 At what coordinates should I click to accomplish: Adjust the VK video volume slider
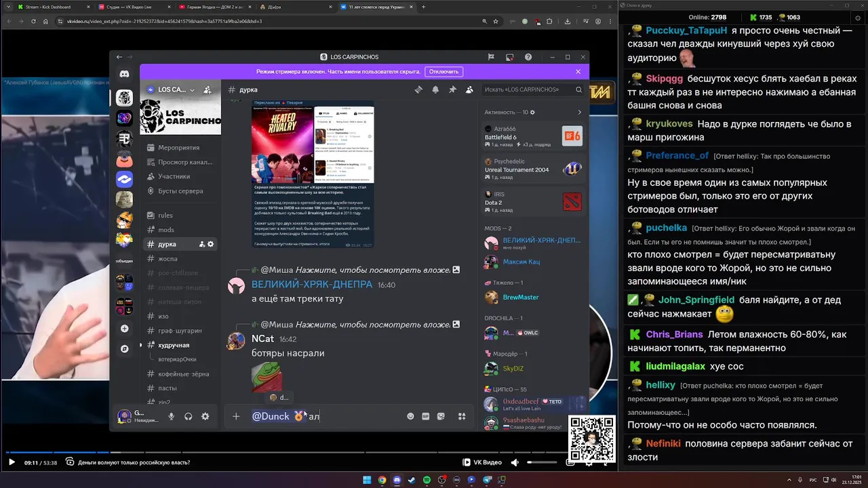click(541, 462)
